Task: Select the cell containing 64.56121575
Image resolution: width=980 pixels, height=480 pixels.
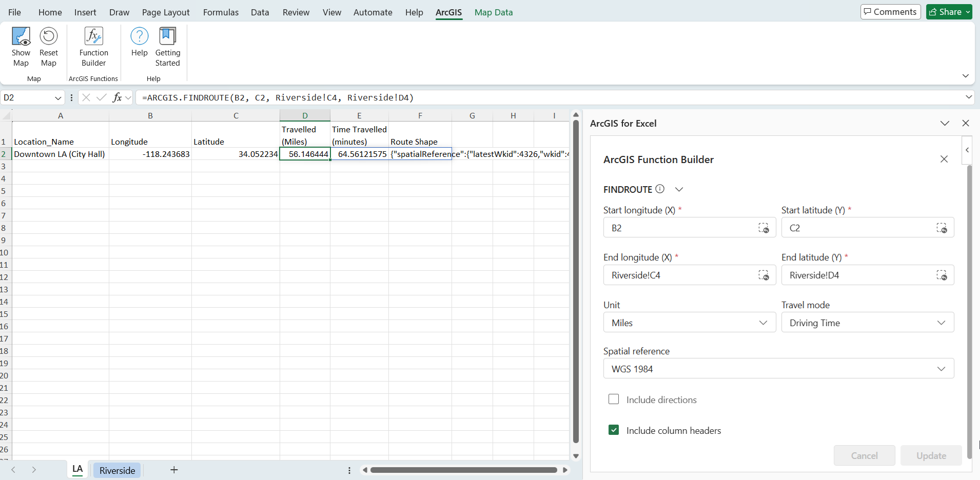Action: click(359, 154)
